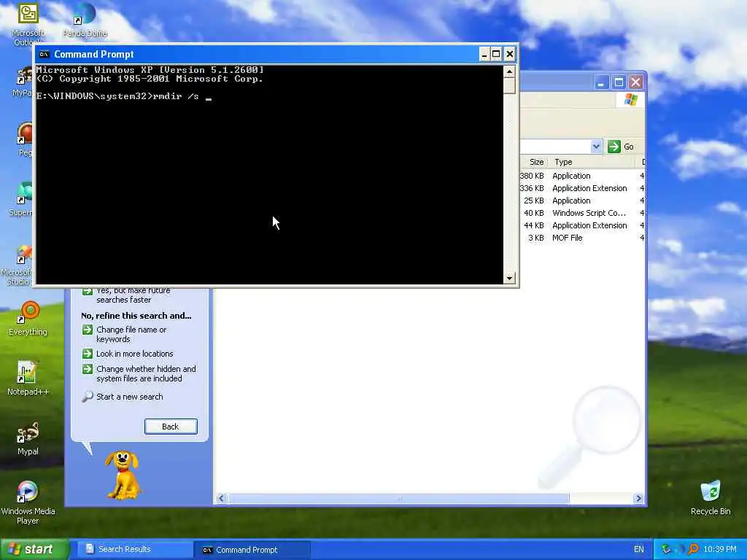Viewport: 747px width, 560px height.
Task: Click the Command Prompt vertical scroll thumb
Action: pos(509,86)
